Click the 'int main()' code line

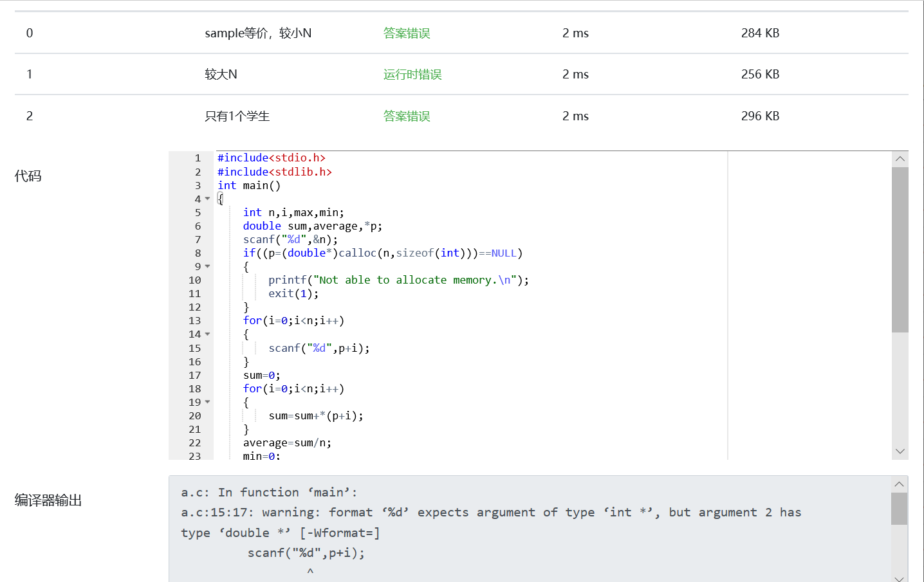tap(249, 185)
